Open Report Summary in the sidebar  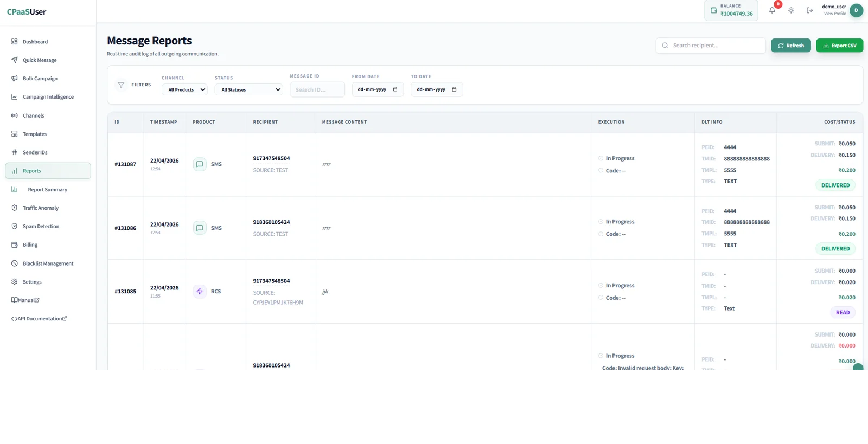pyautogui.click(x=48, y=190)
